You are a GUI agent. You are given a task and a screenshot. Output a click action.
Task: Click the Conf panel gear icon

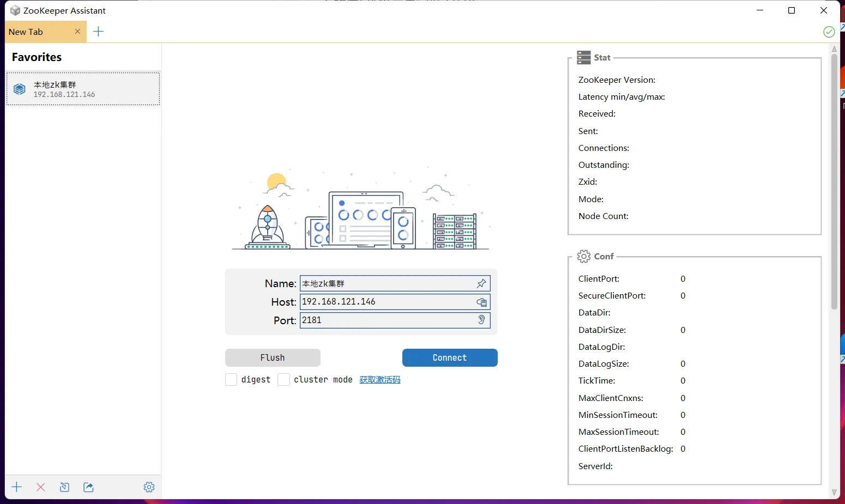point(584,256)
